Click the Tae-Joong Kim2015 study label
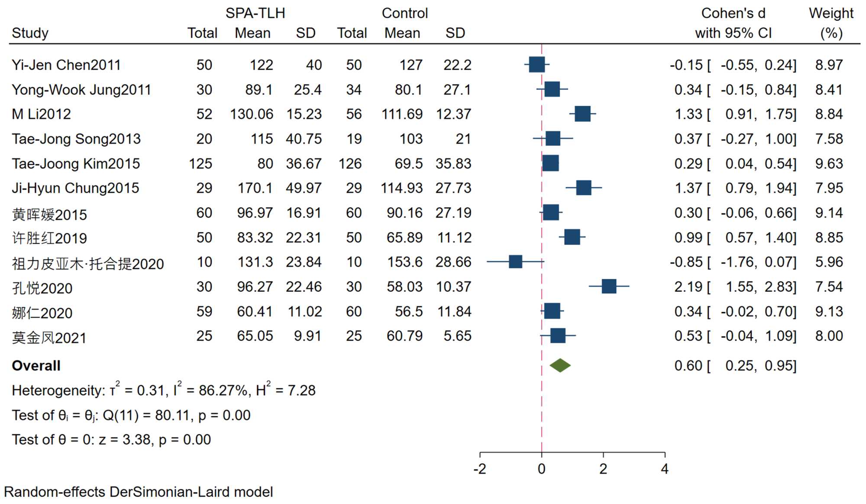The width and height of the screenshot is (866, 504). pyautogui.click(x=76, y=164)
